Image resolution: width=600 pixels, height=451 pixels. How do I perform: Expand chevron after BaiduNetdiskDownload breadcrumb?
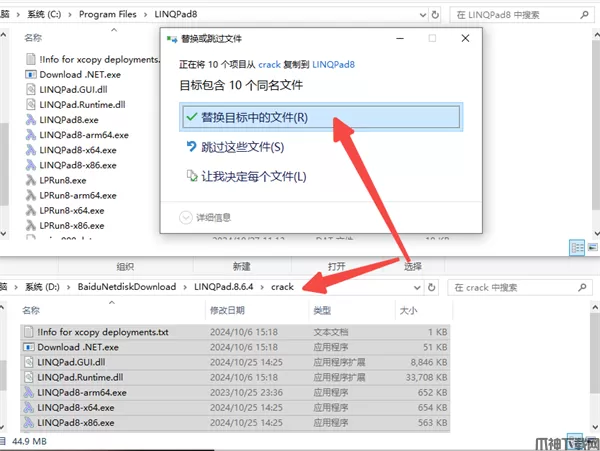click(x=185, y=287)
